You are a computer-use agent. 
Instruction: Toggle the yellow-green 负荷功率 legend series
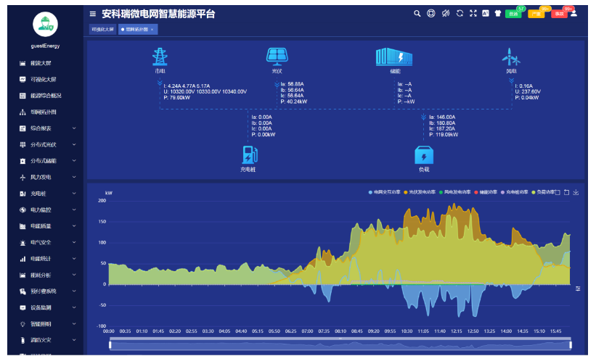pos(544,192)
